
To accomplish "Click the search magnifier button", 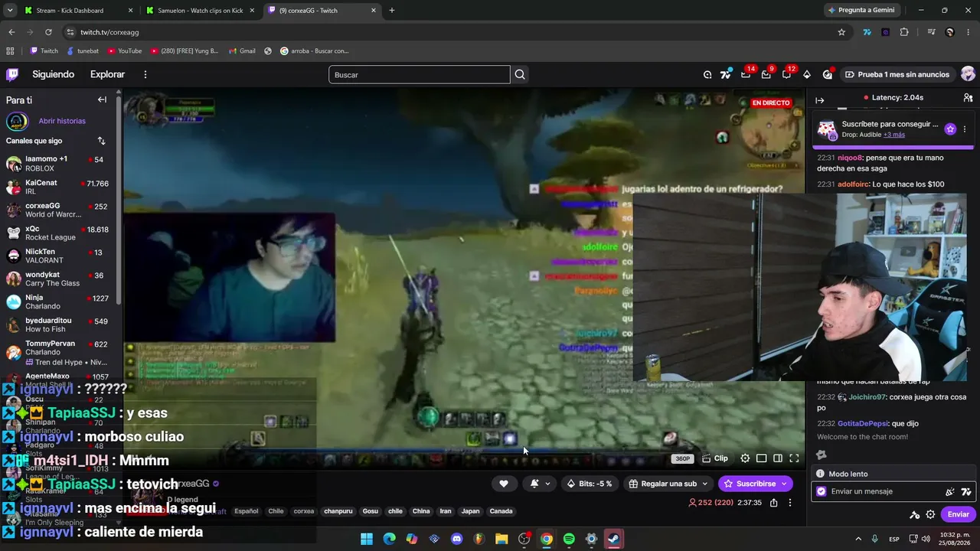I will click(x=520, y=74).
